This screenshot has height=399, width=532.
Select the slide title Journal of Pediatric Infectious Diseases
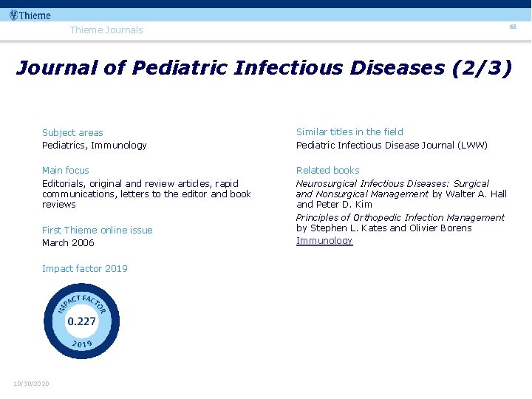pyautogui.click(x=264, y=67)
